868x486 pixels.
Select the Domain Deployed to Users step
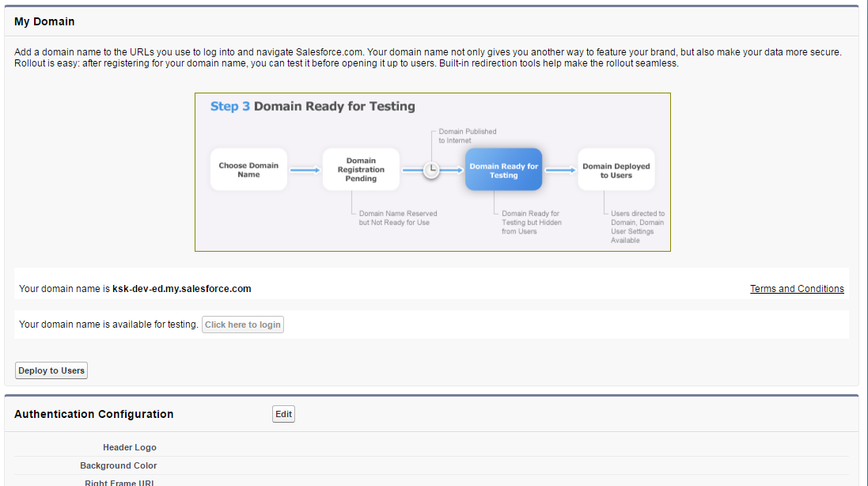616,169
